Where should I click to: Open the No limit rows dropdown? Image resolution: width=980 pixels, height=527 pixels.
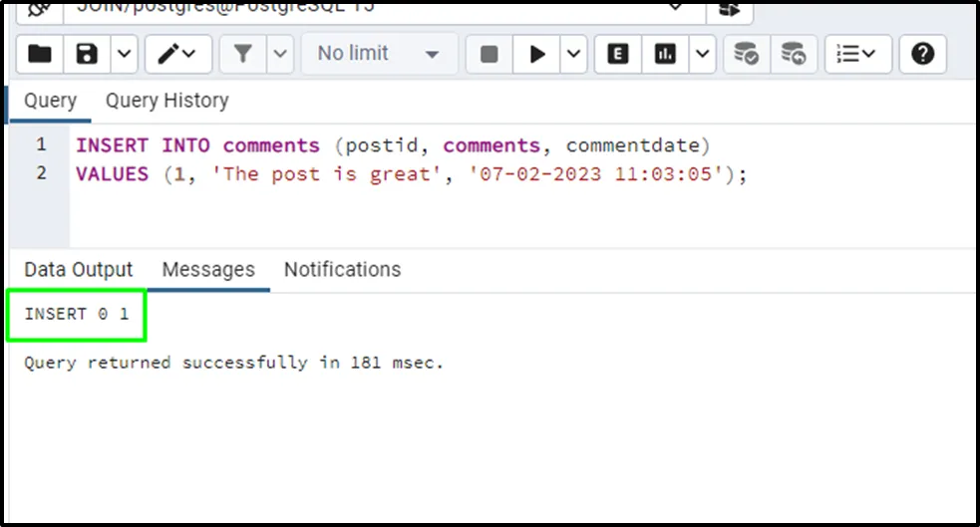[x=379, y=54]
